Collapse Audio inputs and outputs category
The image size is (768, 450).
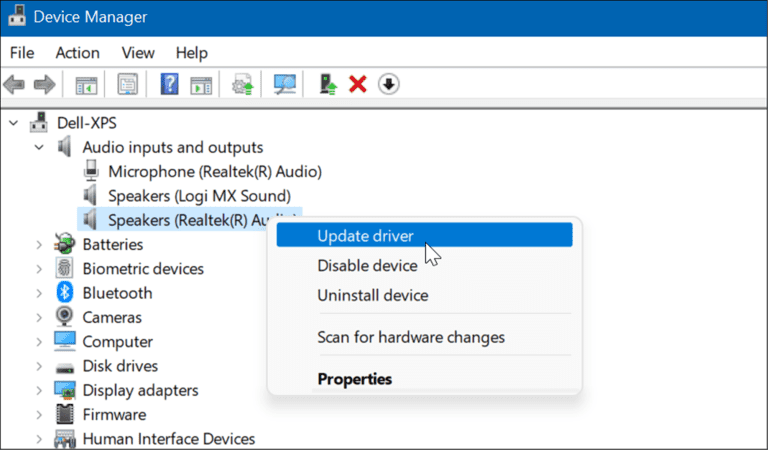(x=39, y=147)
